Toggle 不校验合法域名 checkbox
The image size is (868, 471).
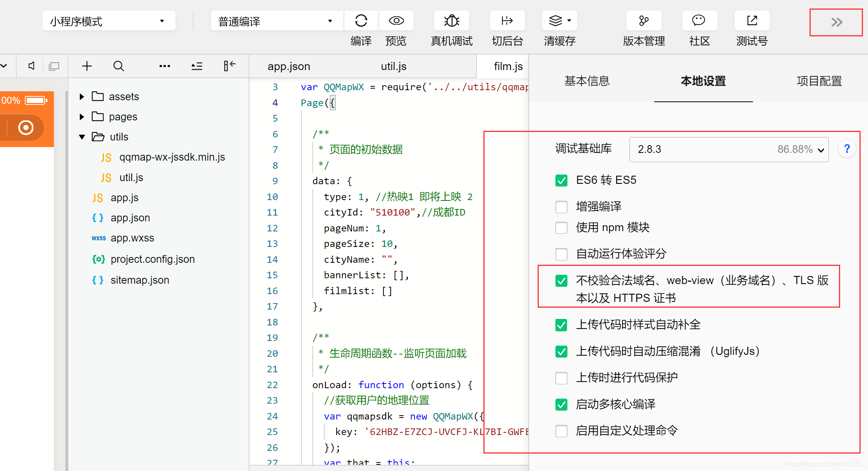pyautogui.click(x=561, y=281)
